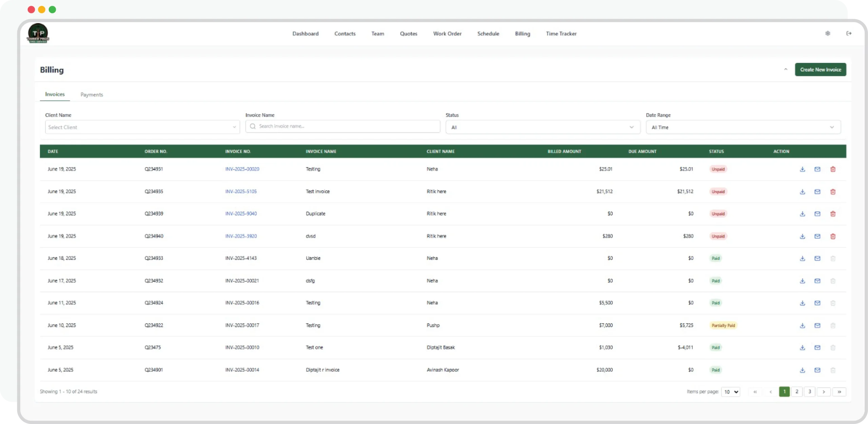The image size is (868, 424).
Task: Open the Contacts menu
Action: click(x=345, y=34)
